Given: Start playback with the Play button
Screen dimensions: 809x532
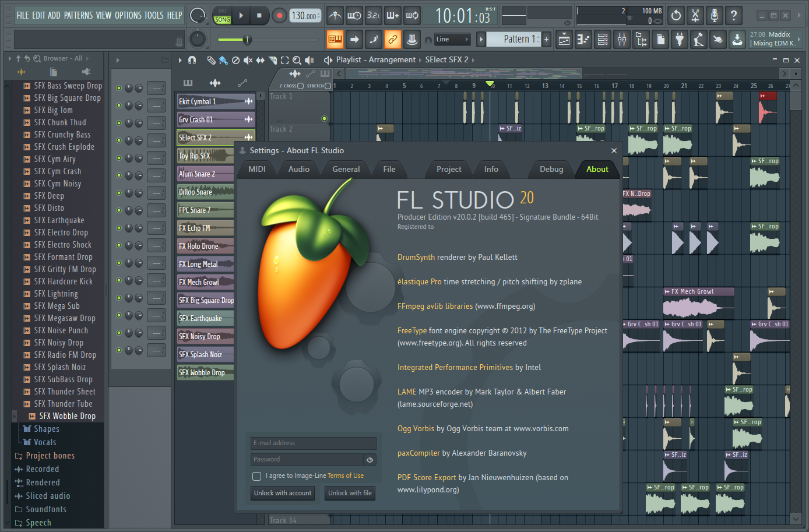Looking at the screenshot, I should [x=241, y=16].
